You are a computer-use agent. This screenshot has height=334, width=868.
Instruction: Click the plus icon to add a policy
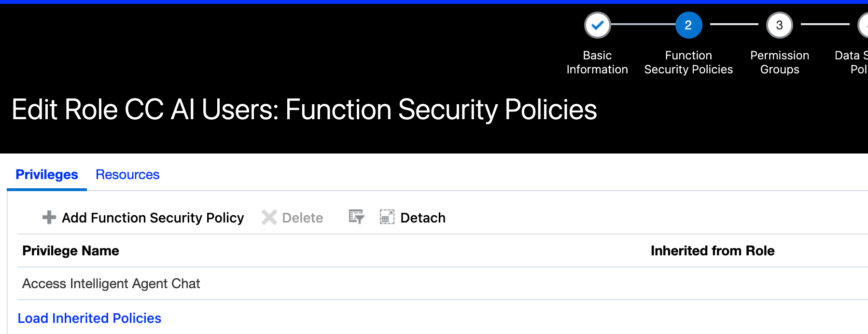49,218
